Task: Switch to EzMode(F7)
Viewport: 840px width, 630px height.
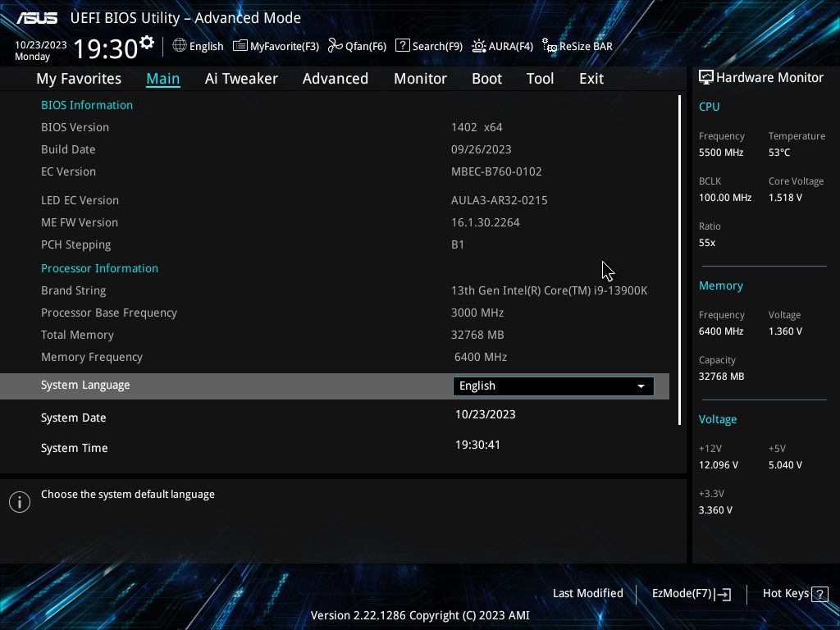Action: coord(682,594)
